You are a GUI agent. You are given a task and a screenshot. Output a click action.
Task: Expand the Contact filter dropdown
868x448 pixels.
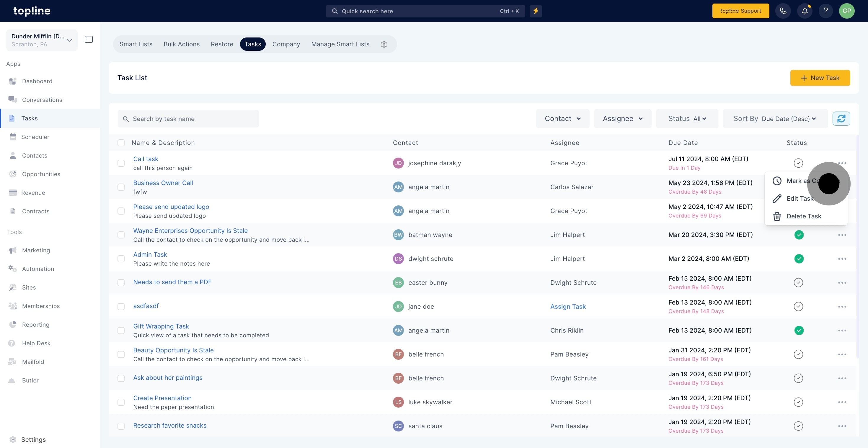point(562,119)
